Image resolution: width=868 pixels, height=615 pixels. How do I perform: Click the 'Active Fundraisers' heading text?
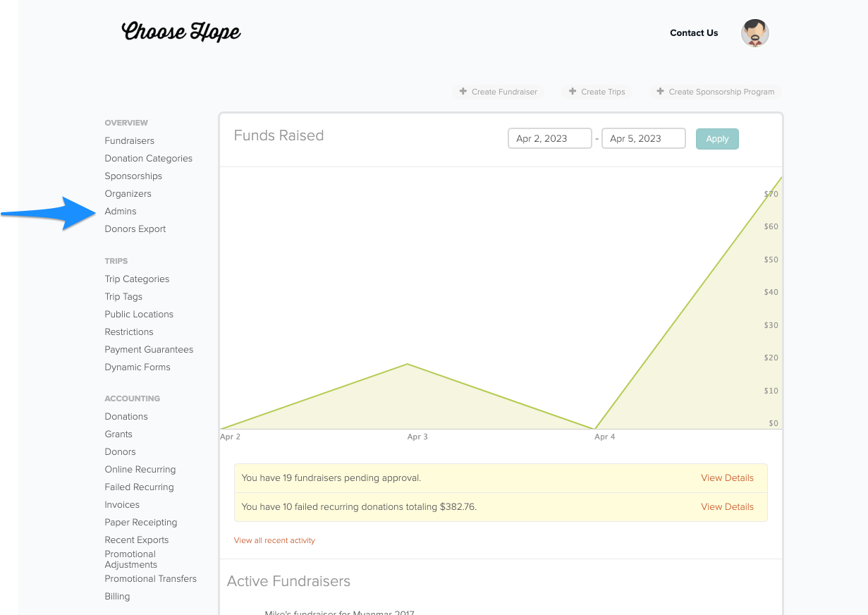[x=288, y=581]
